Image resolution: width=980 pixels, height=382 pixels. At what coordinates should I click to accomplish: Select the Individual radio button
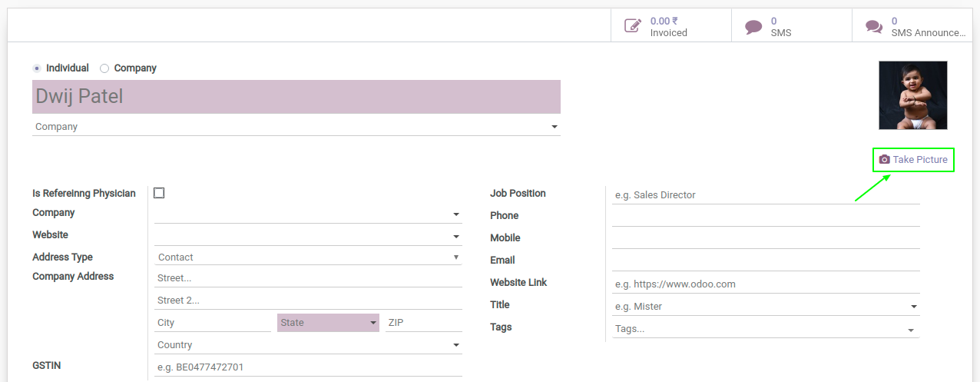37,68
